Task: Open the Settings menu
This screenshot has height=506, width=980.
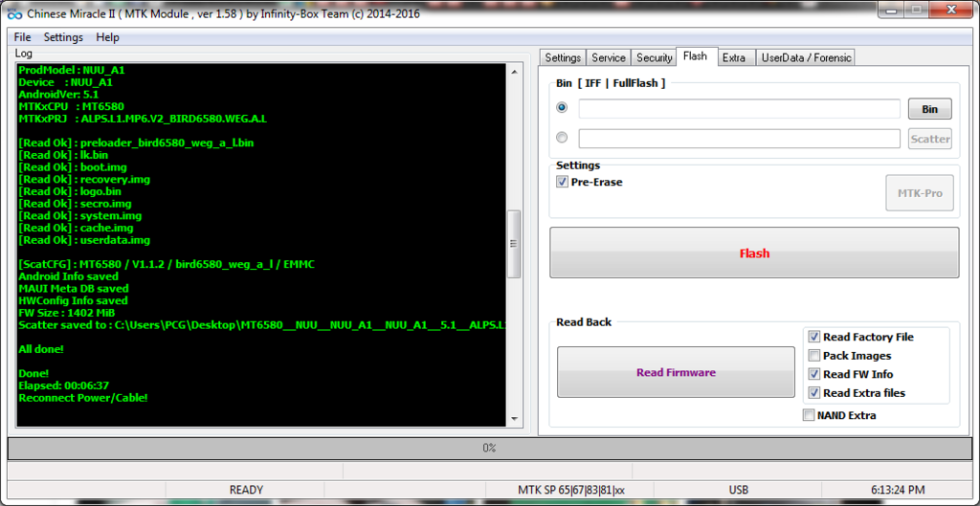Action: pyautogui.click(x=63, y=37)
